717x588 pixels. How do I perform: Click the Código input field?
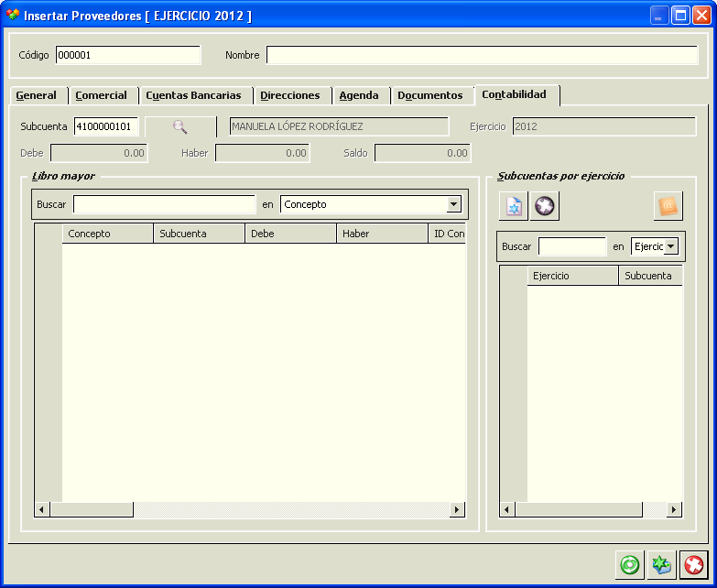(x=128, y=55)
